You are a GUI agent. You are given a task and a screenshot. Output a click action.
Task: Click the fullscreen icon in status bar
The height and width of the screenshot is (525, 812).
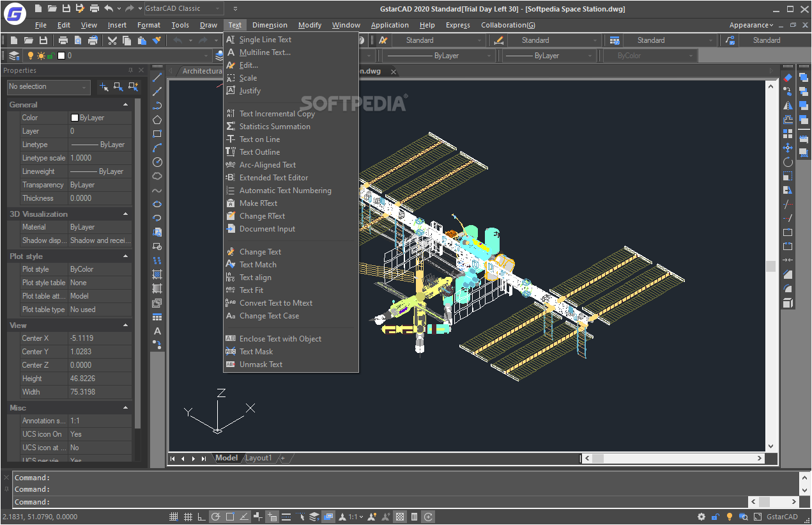pos(757,517)
